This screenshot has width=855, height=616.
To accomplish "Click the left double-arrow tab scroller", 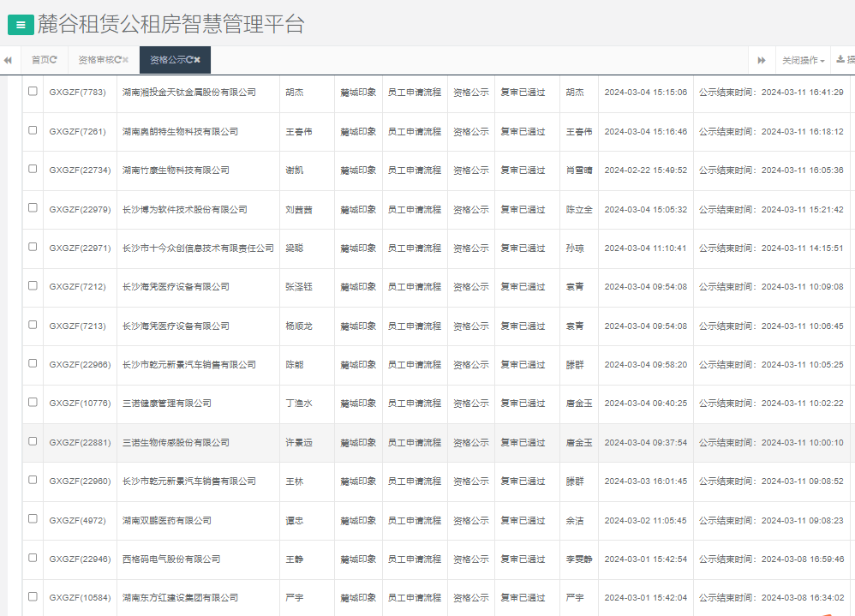I will [8, 60].
